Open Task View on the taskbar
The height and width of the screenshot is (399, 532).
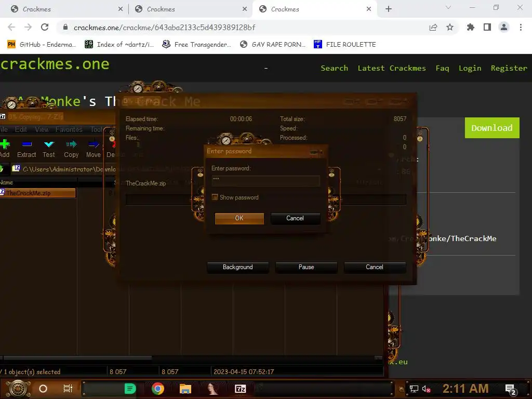pos(68,389)
